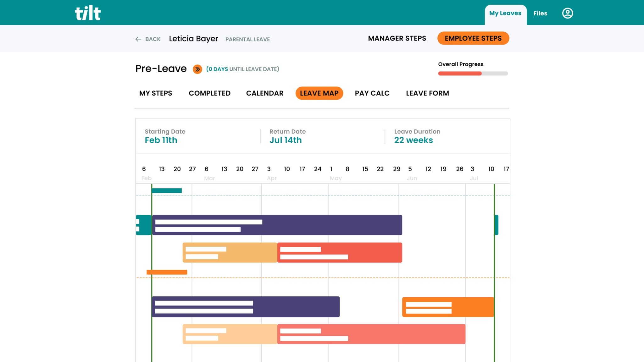Open the Pay Calc tab
The image size is (644, 362).
click(372, 93)
